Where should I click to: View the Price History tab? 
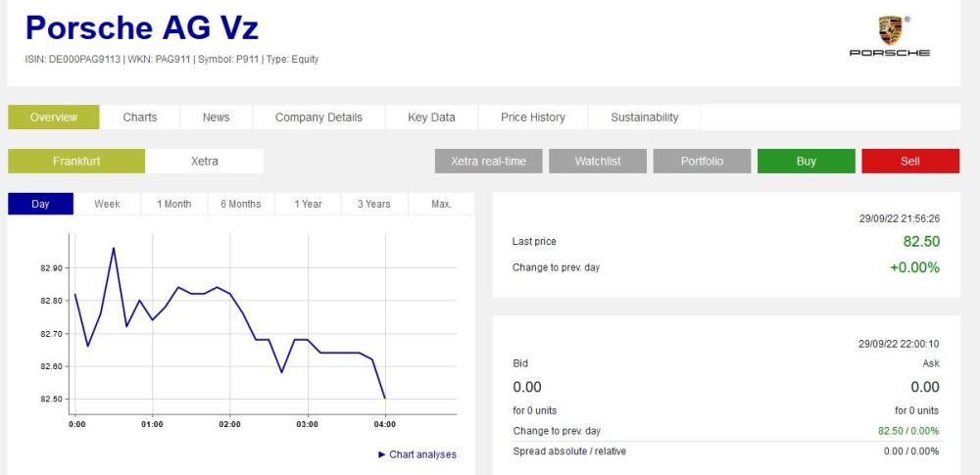pyautogui.click(x=532, y=117)
